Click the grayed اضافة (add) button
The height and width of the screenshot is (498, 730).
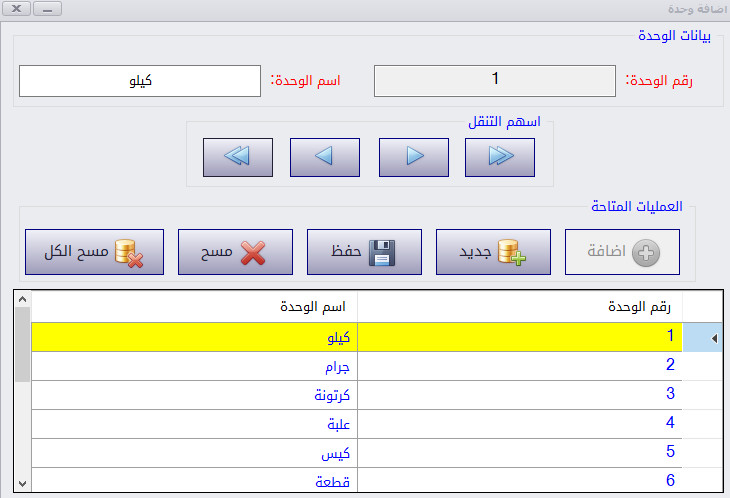pyautogui.click(x=622, y=252)
